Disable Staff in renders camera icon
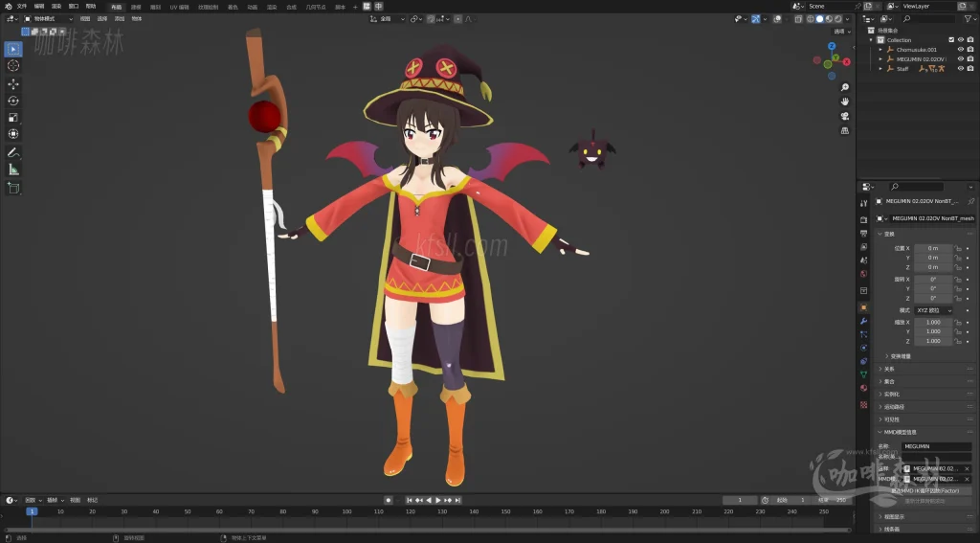Screen dimensions: 980x543 click(x=970, y=68)
